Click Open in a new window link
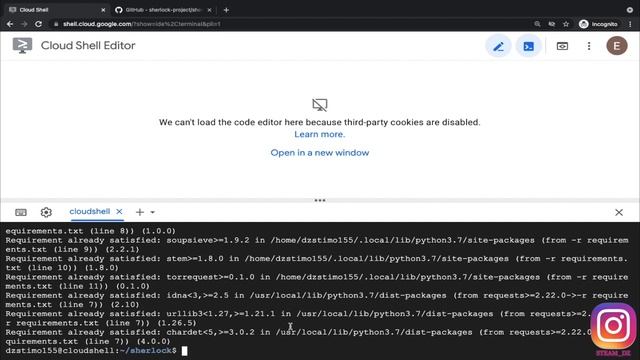Viewport: 640px width, 360px height. pos(320,153)
